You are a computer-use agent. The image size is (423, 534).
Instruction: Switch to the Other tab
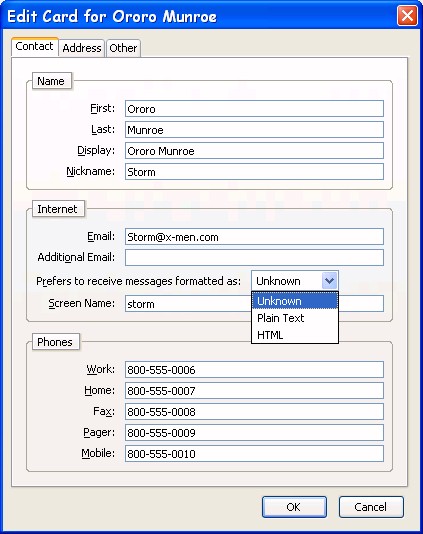click(123, 48)
